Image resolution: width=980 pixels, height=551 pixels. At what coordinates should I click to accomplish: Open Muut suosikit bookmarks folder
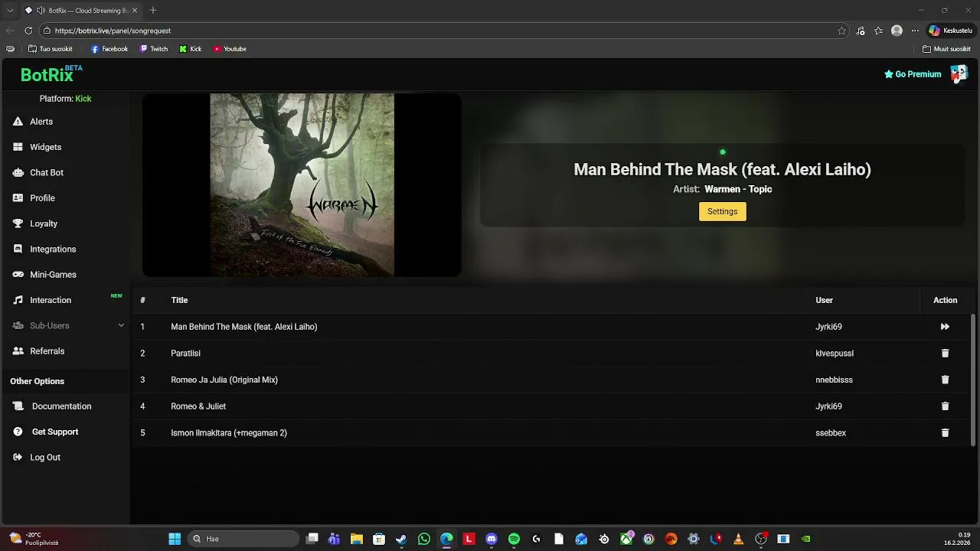(946, 49)
